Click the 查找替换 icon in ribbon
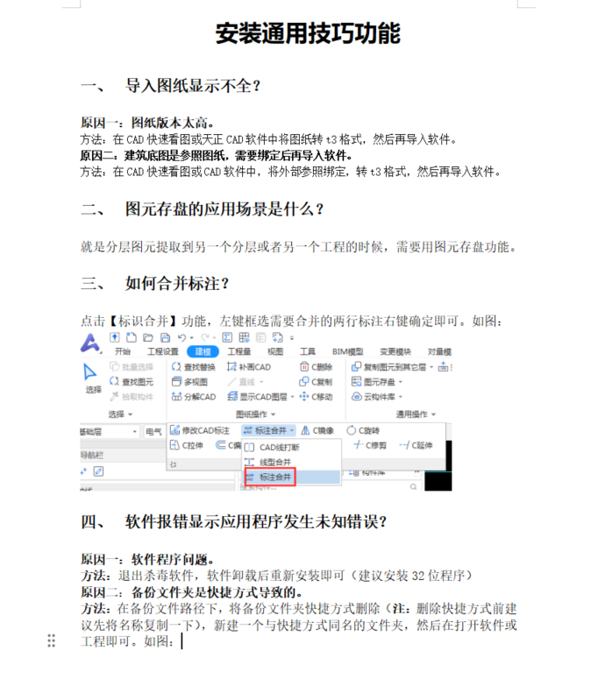 pyautogui.click(x=176, y=367)
